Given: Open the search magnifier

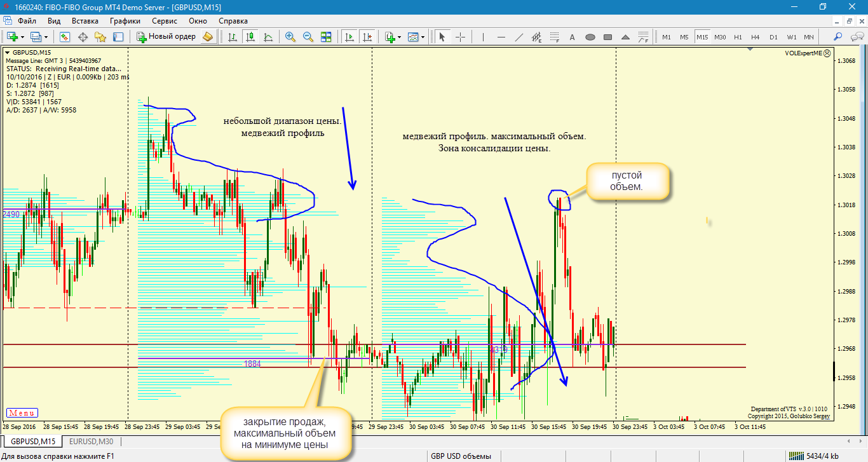Looking at the screenshot, I should [x=838, y=37].
